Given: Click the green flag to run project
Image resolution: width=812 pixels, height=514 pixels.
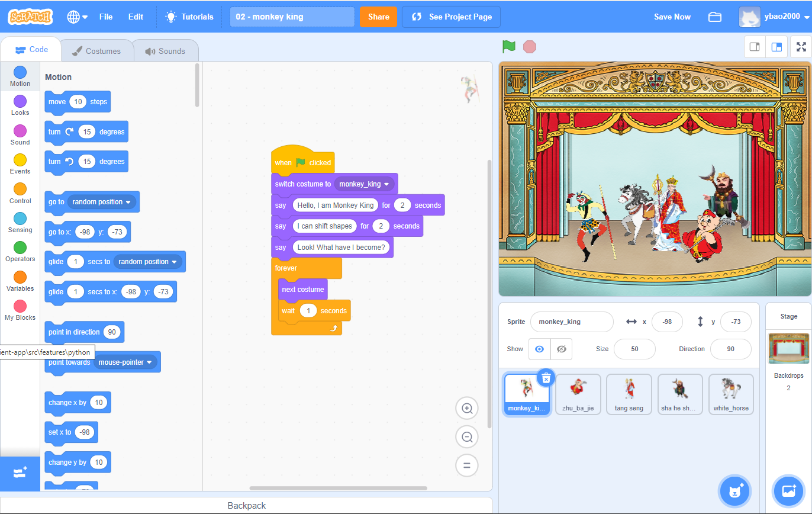Looking at the screenshot, I should (x=508, y=46).
